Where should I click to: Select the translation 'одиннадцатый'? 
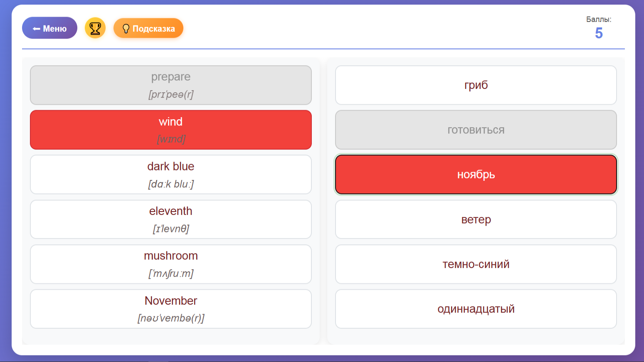[x=476, y=309]
